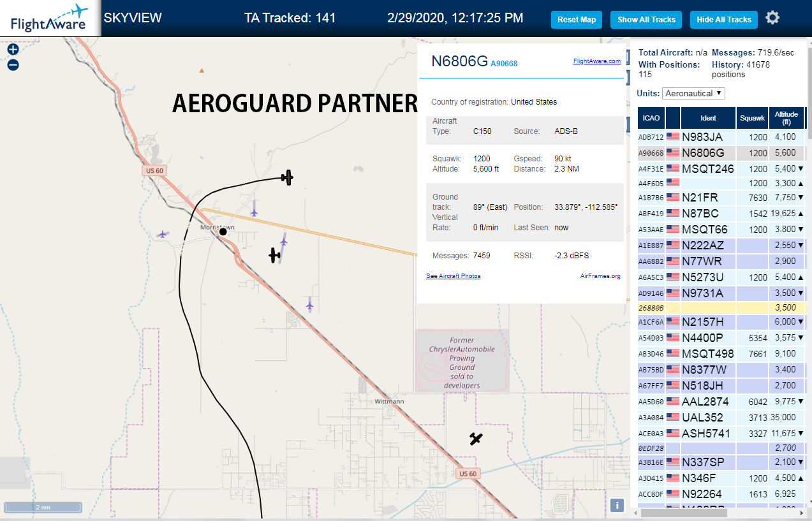
Task: Click US flag icon in UAL352 row
Action: [x=672, y=417]
